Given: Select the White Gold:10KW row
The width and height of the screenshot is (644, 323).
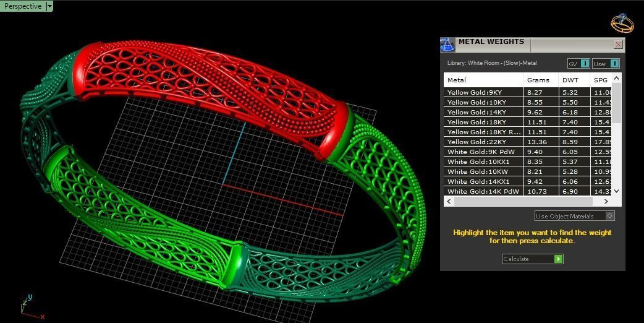Looking at the screenshot, I should coord(528,171).
